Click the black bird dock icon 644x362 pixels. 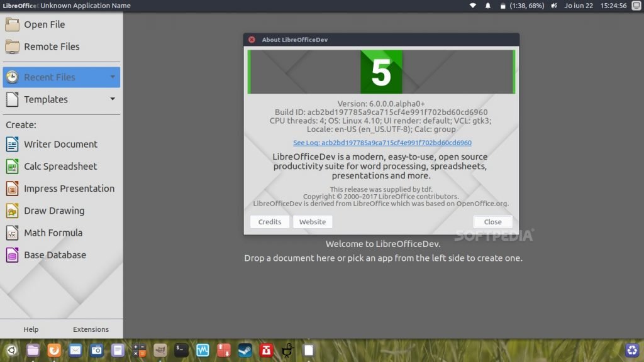(x=287, y=350)
